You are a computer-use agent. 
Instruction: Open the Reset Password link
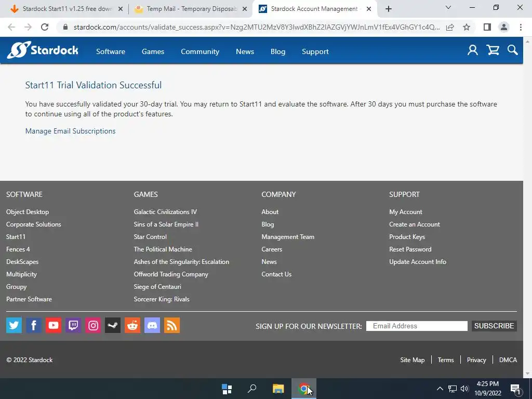410,249
